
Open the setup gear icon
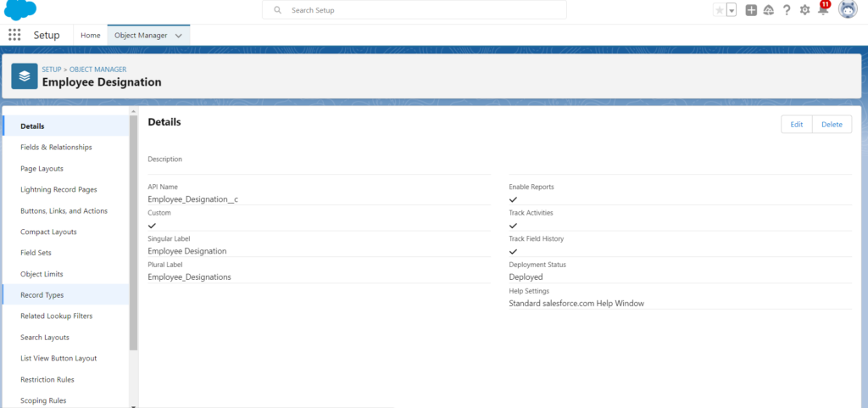805,10
